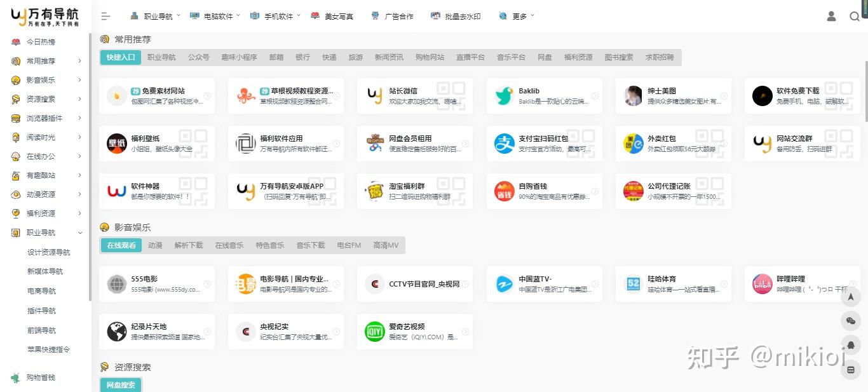Click the arrow on 免费素材网站 card
Viewport: 868px width, 392px height.
pyautogui.click(x=207, y=96)
